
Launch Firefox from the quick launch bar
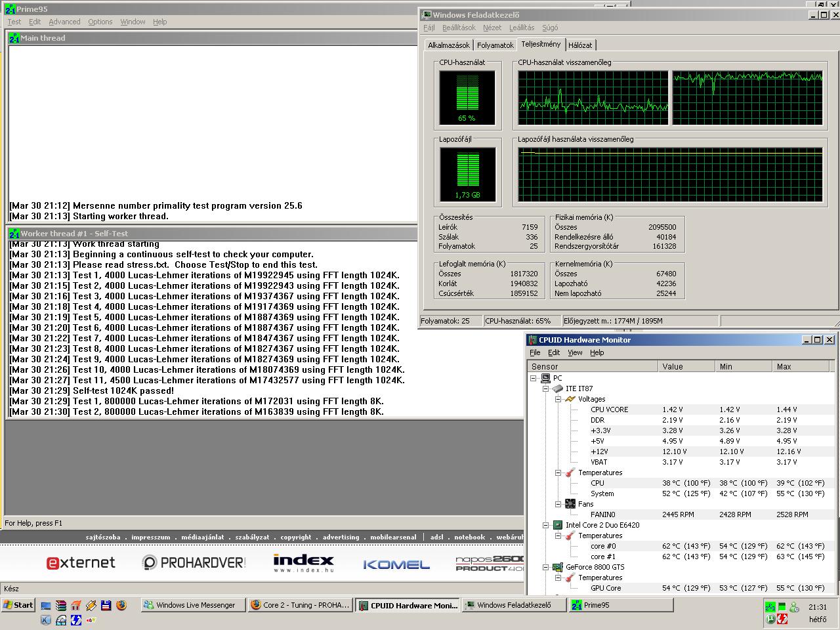(121, 606)
